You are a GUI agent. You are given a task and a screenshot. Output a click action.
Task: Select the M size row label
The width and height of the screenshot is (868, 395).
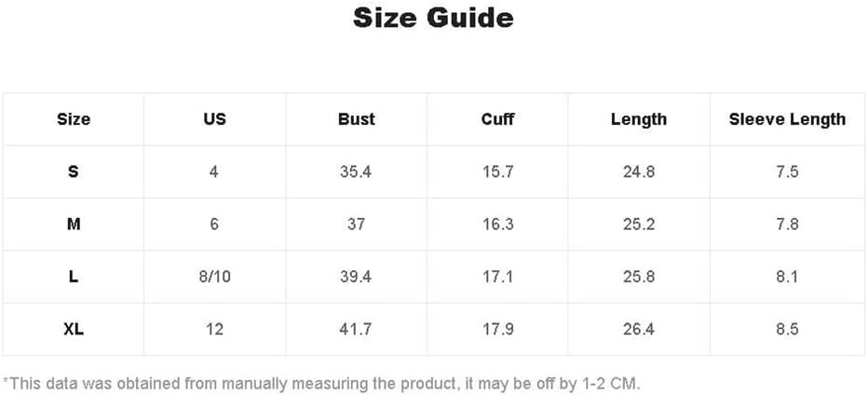(74, 225)
